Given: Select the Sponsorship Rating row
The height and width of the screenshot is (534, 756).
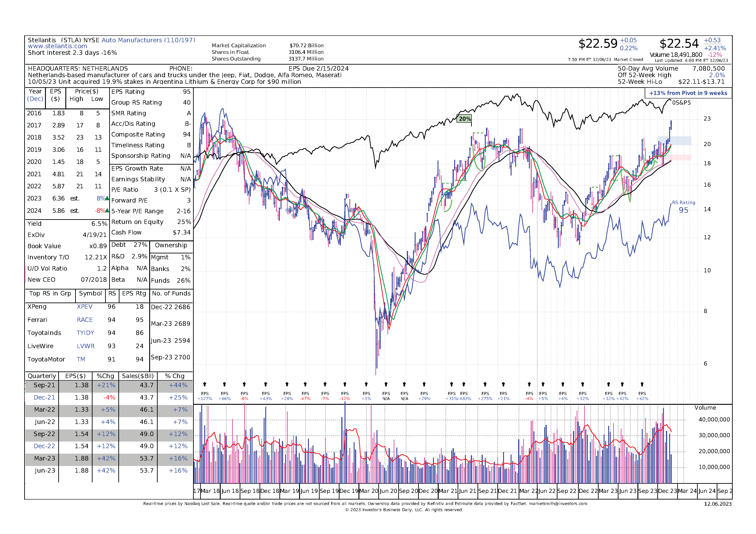Looking at the screenshot, I should coord(151,156).
